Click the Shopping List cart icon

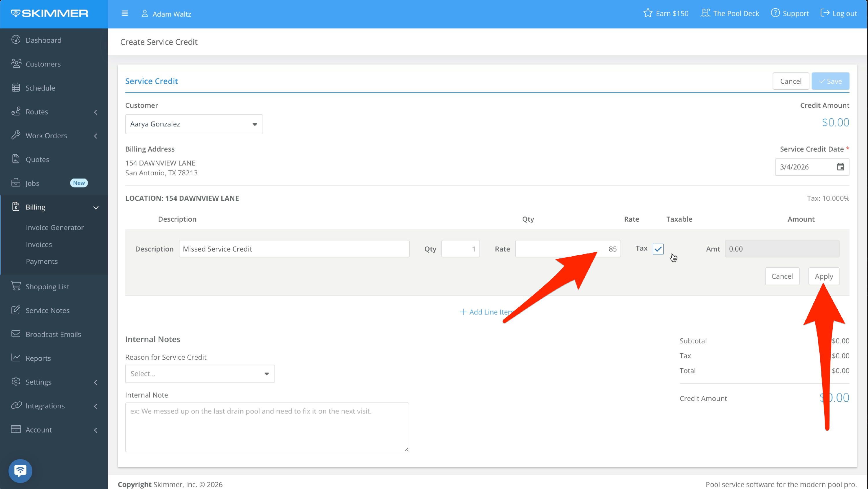coord(16,286)
